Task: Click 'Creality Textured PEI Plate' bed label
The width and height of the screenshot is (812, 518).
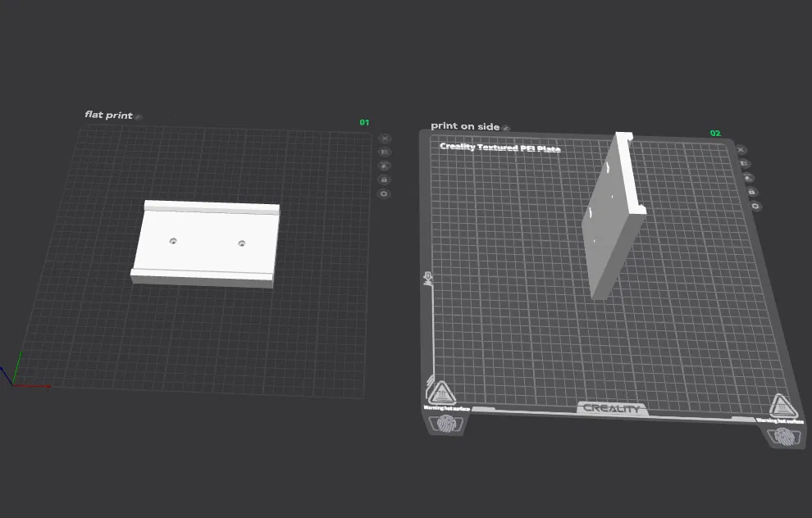Action: coord(500,148)
